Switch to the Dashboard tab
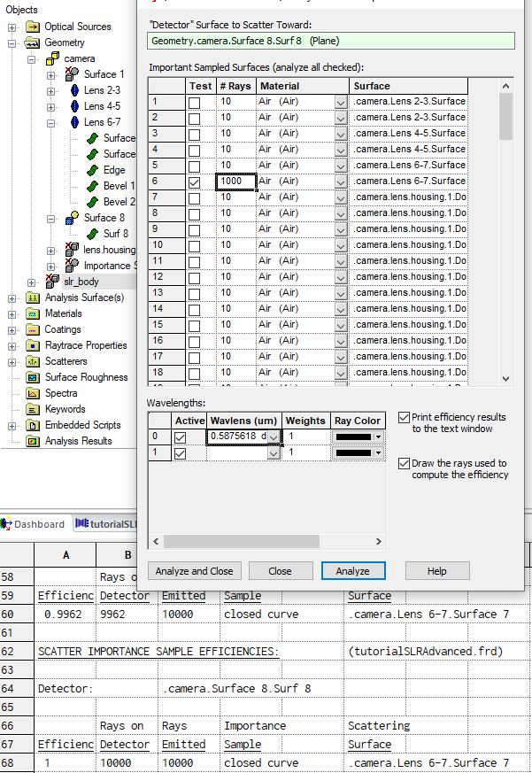Image resolution: width=532 pixels, height=773 pixels. point(34,524)
